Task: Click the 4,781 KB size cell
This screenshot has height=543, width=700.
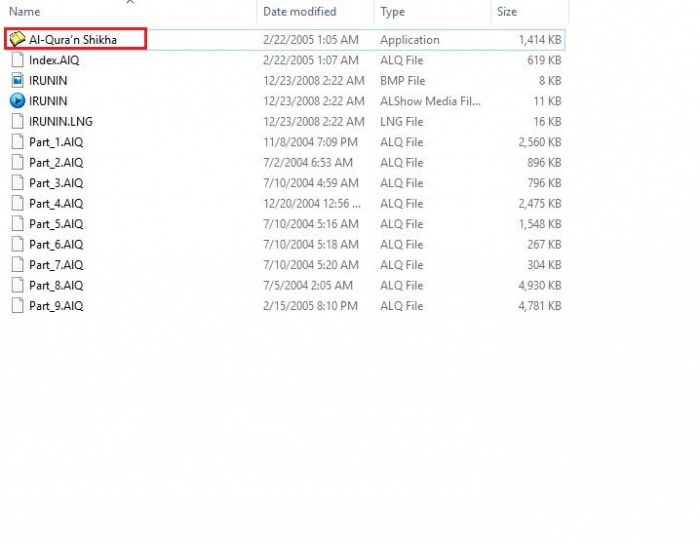Action: click(x=540, y=306)
